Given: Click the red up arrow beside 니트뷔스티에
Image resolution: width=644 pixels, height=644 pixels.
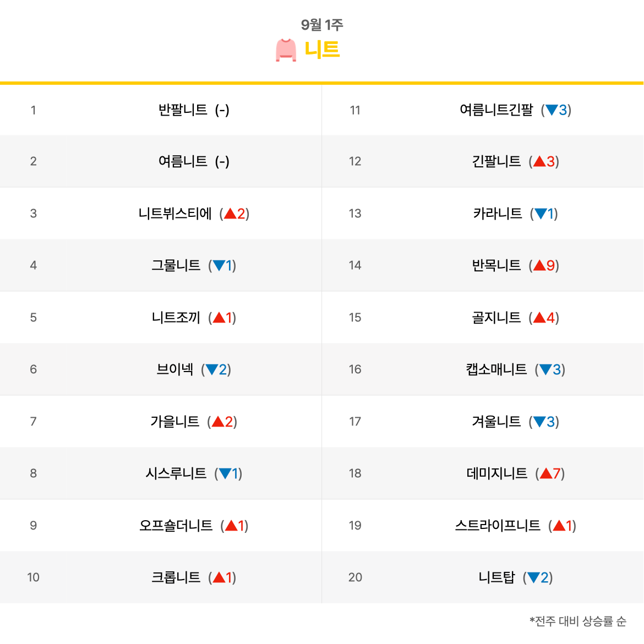Looking at the screenshot, I should click(230, 214).
